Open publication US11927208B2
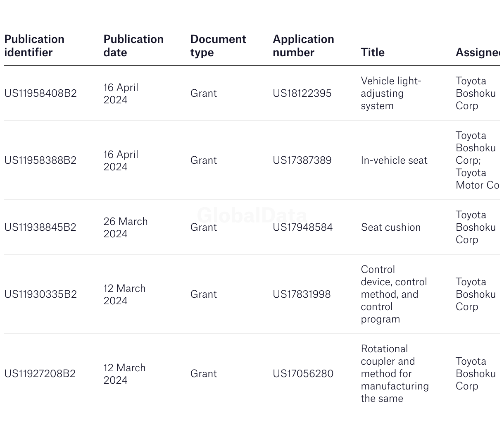Image resolution: width=504 pixels, height=430 pixels. coord(40,373)
